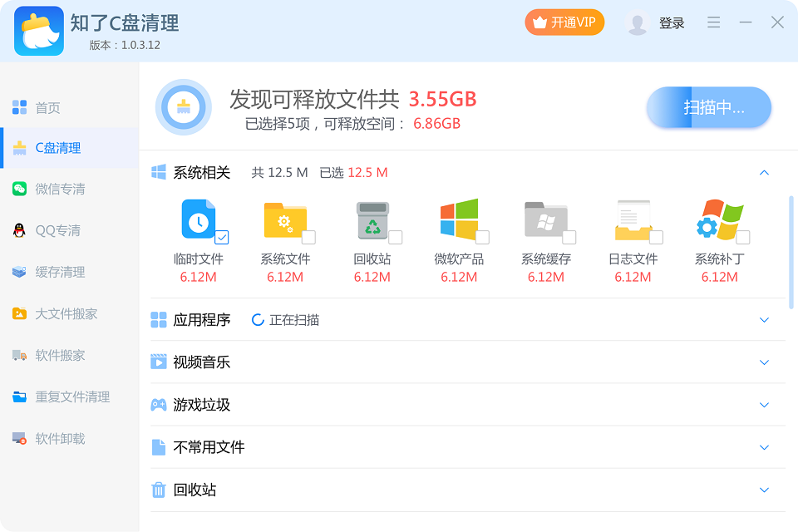Expand the 应用程序 section chevron
Viewport: 798px width, 532px height.
(764, 320)
